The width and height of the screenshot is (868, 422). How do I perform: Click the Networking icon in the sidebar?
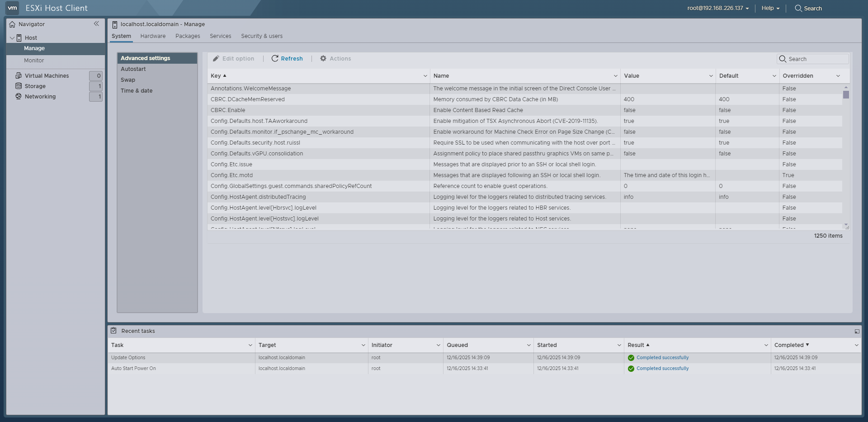click(x=18, y=96)
